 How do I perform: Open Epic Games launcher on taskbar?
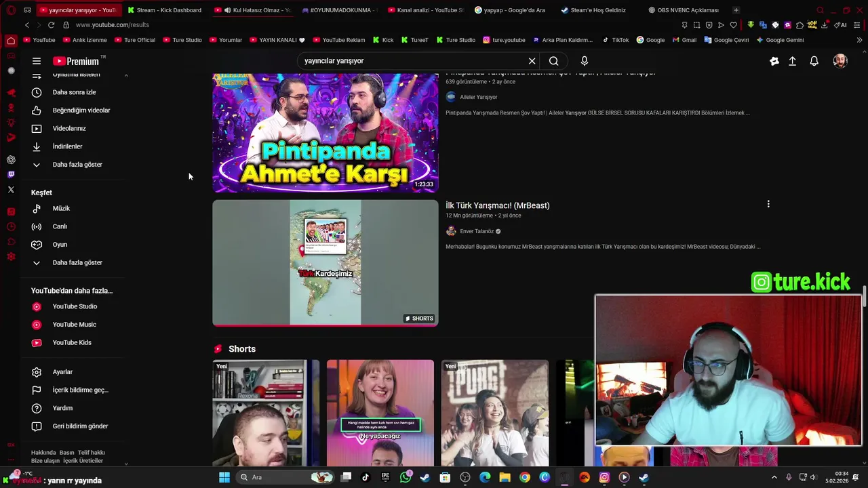tap(385, 477)
